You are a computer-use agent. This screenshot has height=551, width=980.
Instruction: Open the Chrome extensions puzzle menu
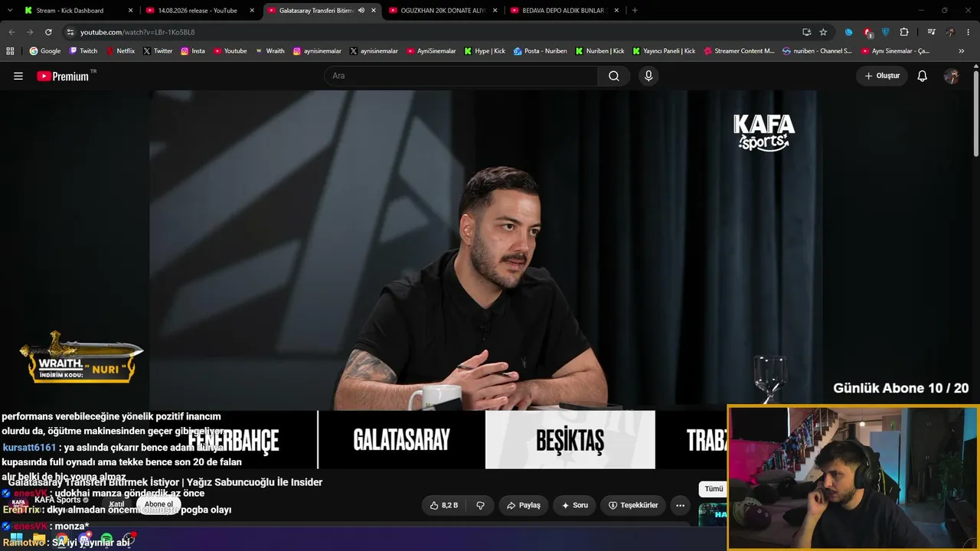pyautogui.click(x=904, y=32)
